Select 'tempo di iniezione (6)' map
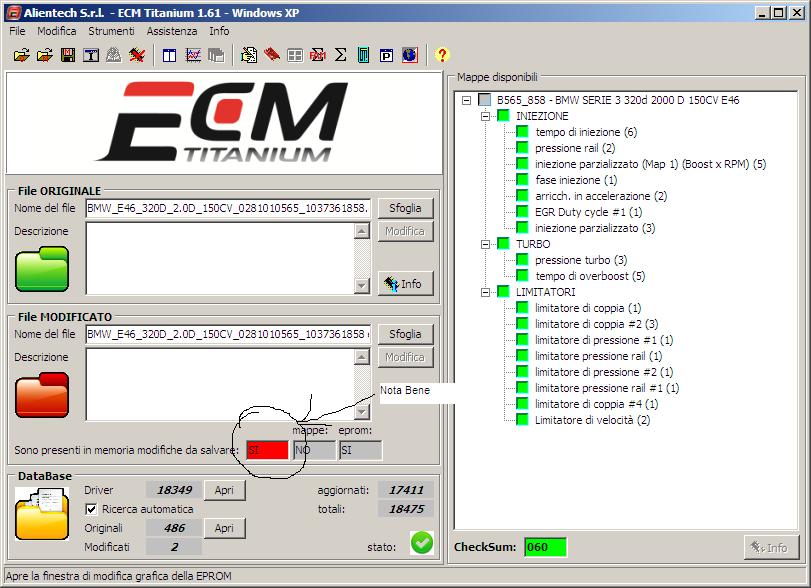This screenshot has height=588, width=811. pyautogui.click(x=586, y=132)
